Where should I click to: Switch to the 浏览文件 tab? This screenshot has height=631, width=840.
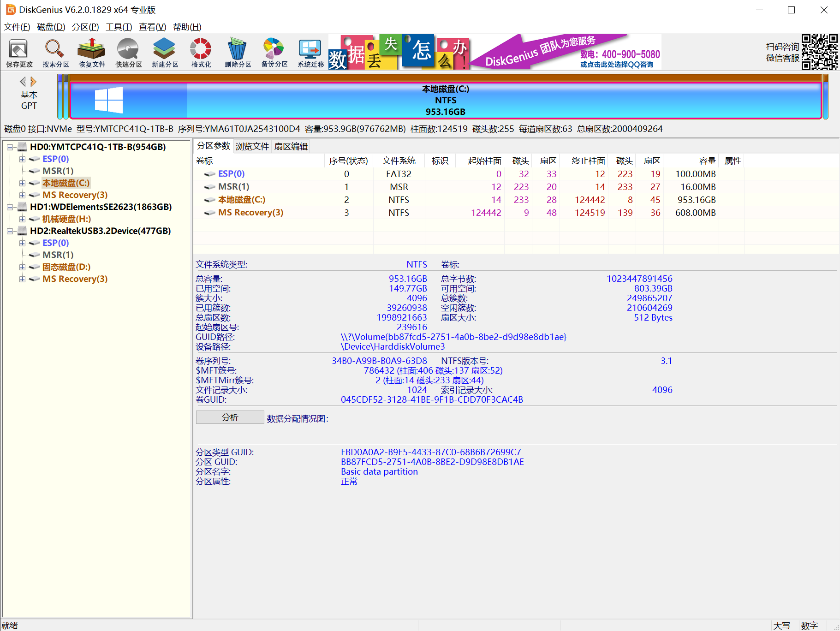(x=252, y=147)
